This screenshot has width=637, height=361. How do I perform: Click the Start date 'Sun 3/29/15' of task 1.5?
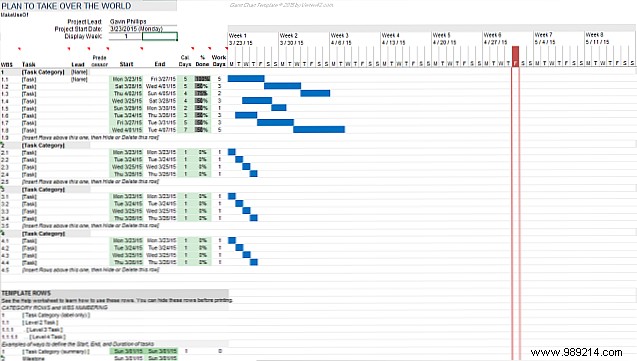(x=128, y=108)
